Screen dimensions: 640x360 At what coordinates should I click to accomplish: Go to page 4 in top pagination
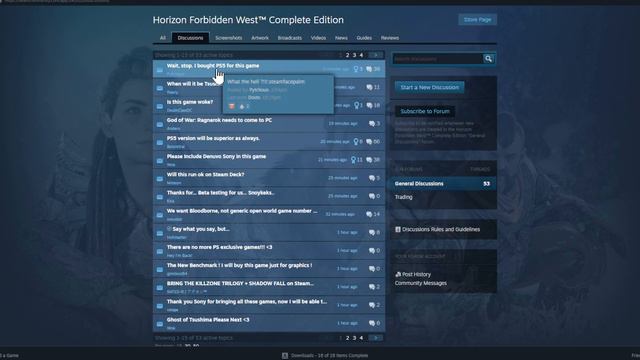361,55
